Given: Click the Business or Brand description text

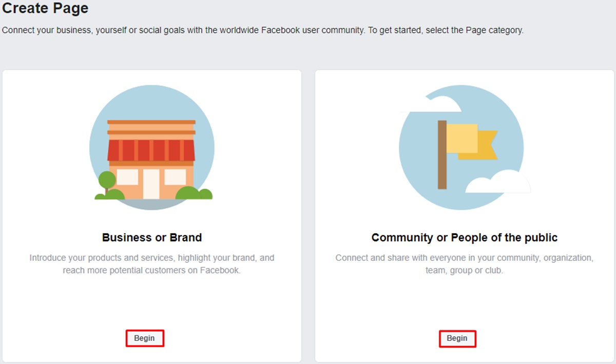Looking at the screenshot, I should point(152,264).
